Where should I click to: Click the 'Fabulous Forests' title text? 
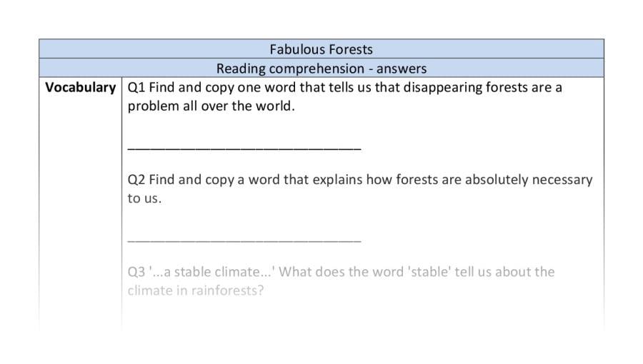(x=321, y=49)
